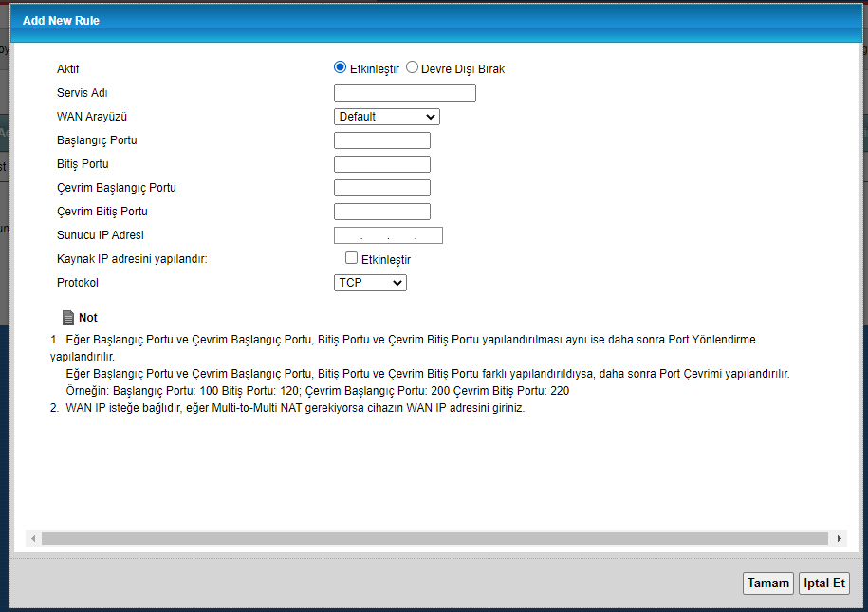Click last octet of Sunucu IP Adresi

[429, 235]
